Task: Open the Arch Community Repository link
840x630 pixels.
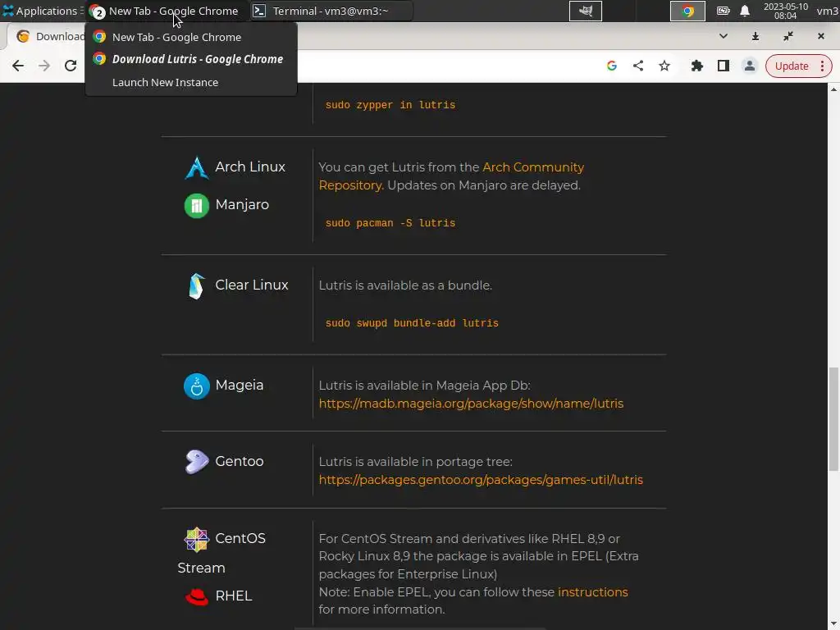Action: point(451,176)
